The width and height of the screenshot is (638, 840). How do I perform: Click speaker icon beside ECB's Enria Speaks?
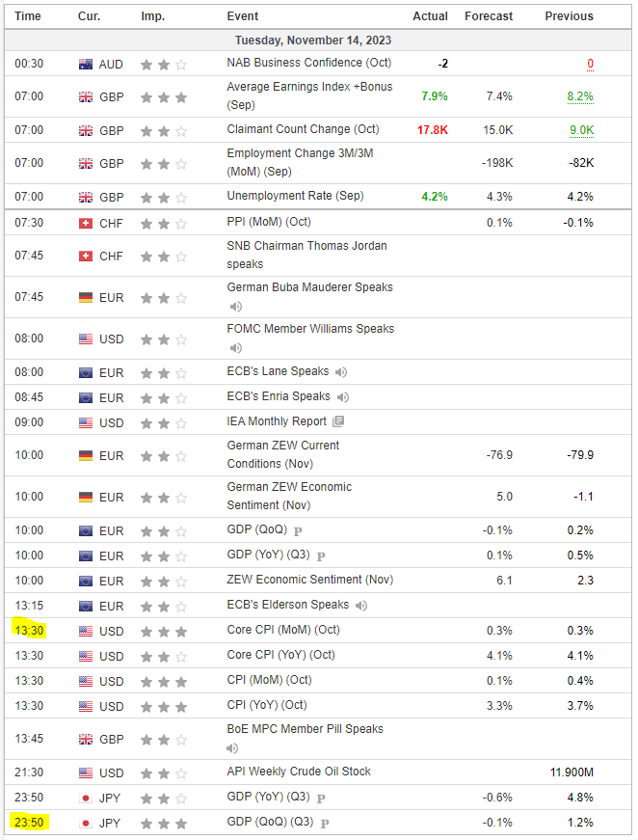[x=343, y=397]
